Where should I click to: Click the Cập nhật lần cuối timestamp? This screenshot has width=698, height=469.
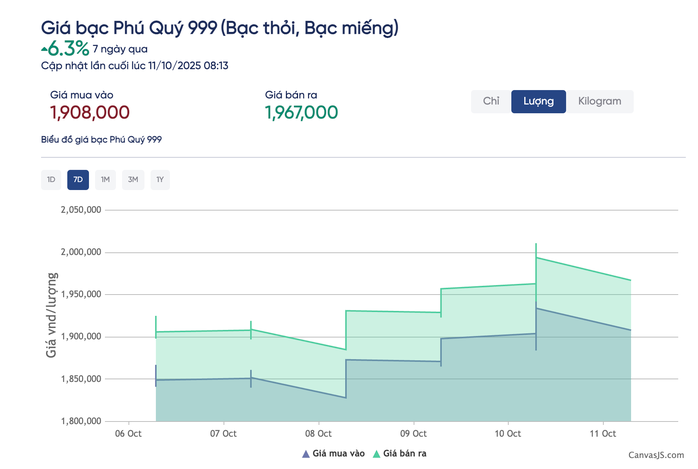(135, 65)
